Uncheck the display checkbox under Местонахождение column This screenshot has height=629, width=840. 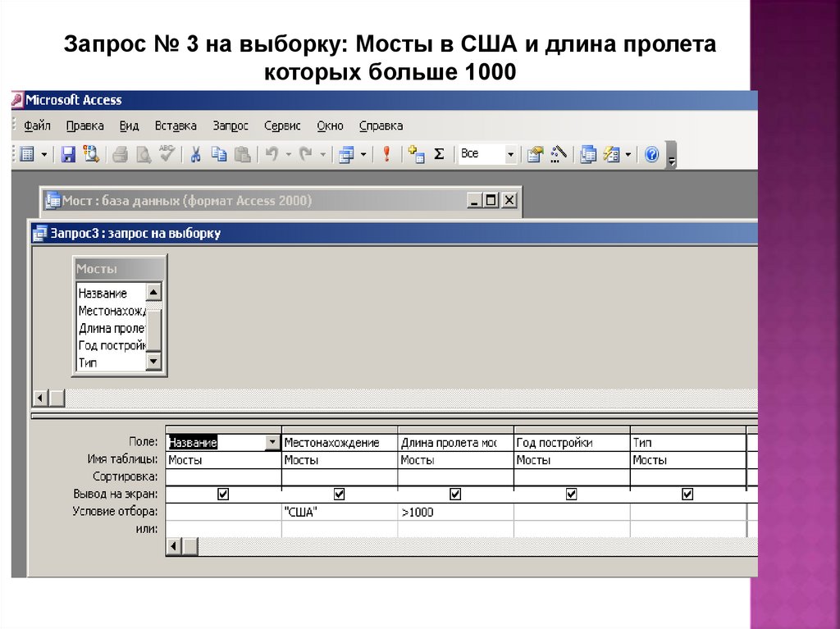click(x=340, y=495)
